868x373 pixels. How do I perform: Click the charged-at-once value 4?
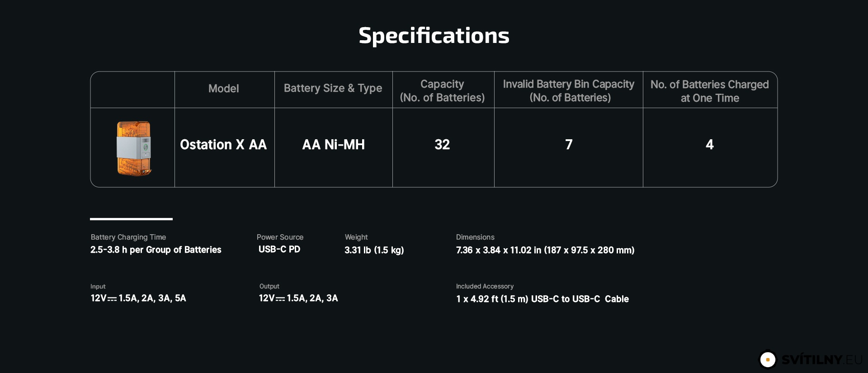click(x=710, y=145)
